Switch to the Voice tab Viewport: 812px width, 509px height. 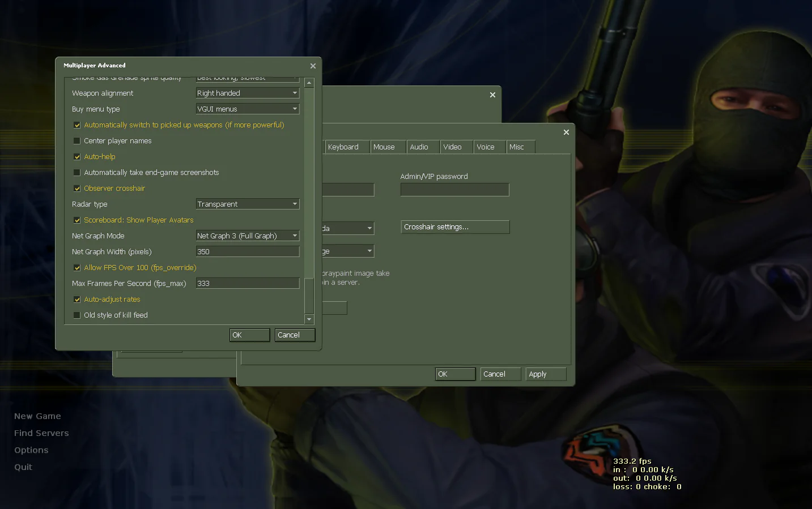point(490,147)
